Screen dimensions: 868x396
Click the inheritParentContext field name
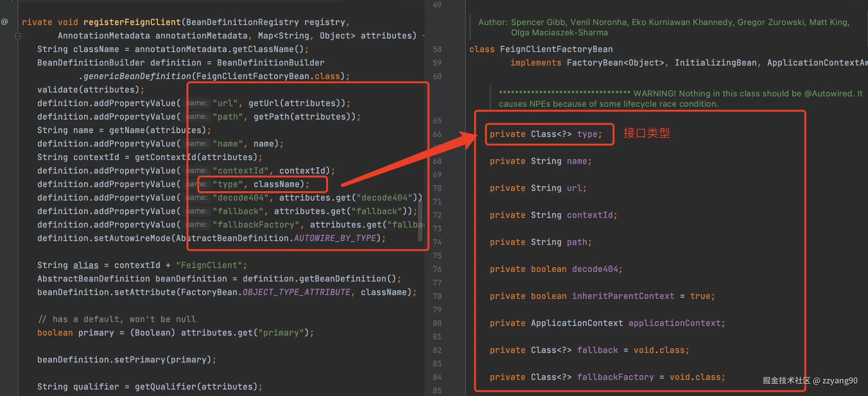point(623,296)
